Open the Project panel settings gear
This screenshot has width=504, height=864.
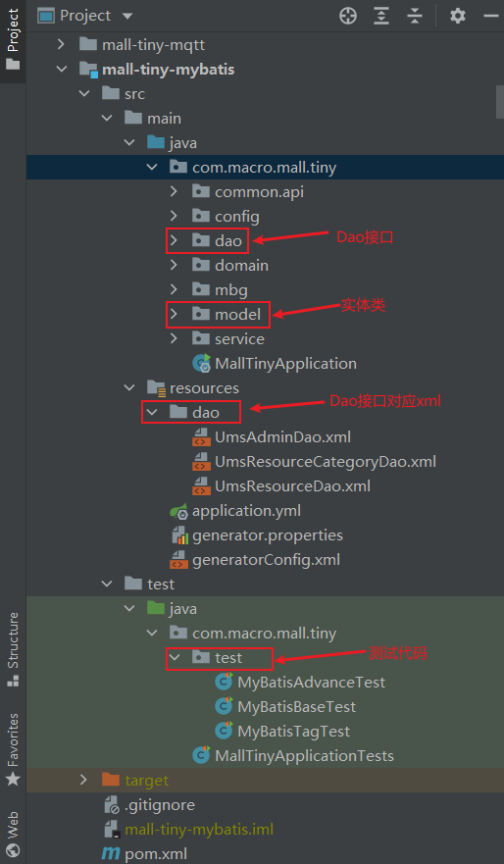(x=458, y=16)
